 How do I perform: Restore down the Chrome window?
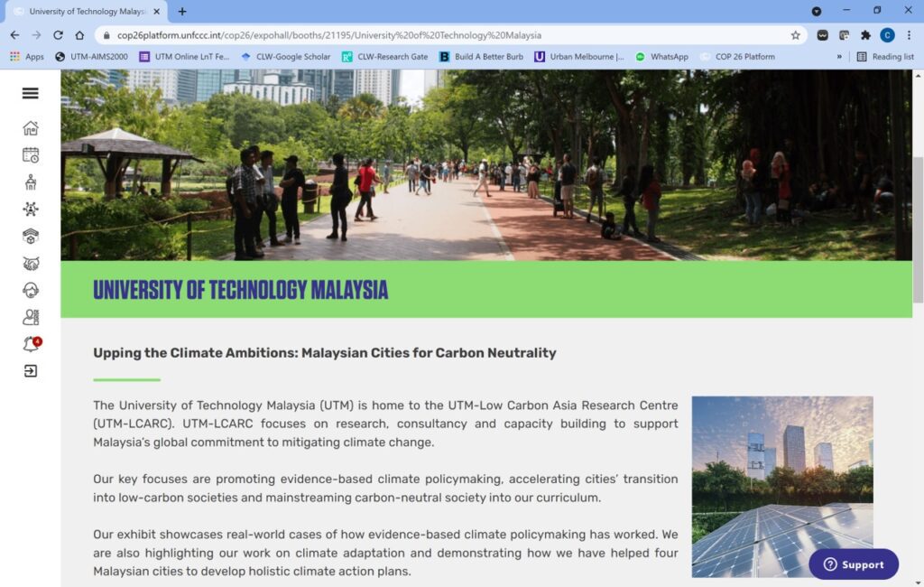click(877, 11)
